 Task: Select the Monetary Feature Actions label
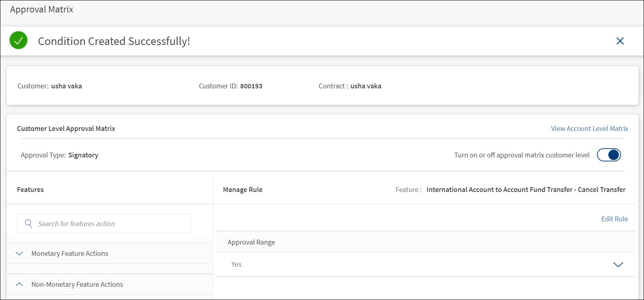(70, 253)
